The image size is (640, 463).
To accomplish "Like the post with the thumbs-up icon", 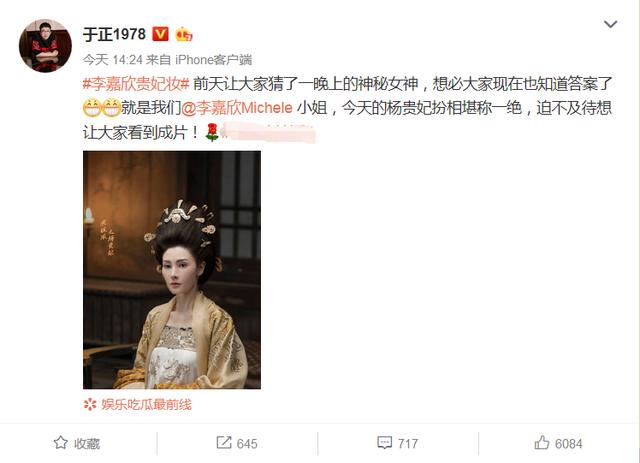I will tap(542, 443).
